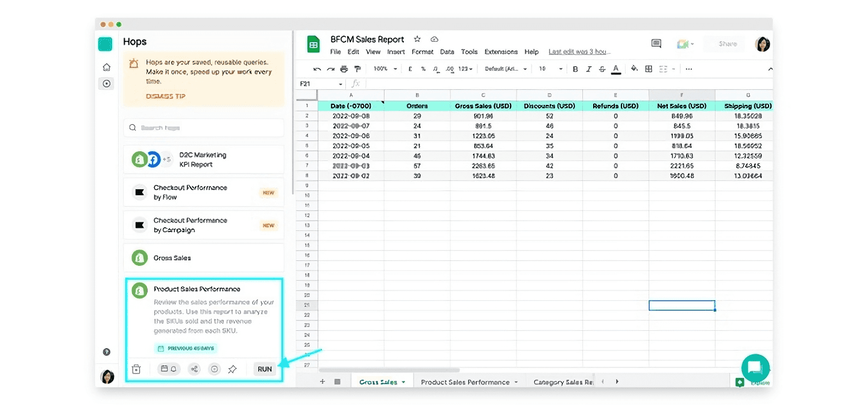Select the paint format tool
The image size is (868, 405).
click(x=357, y=69)
